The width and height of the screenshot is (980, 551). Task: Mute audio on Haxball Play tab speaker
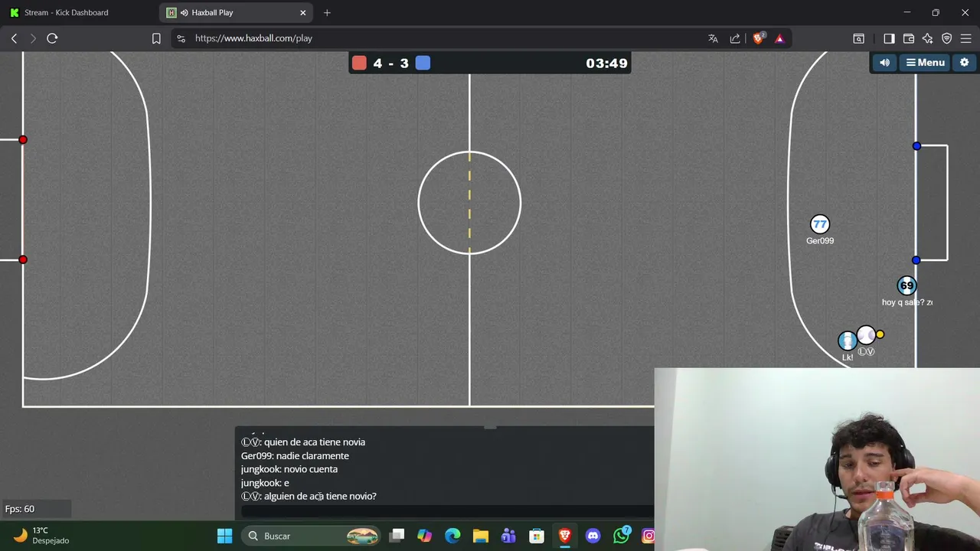pos(185,12)
